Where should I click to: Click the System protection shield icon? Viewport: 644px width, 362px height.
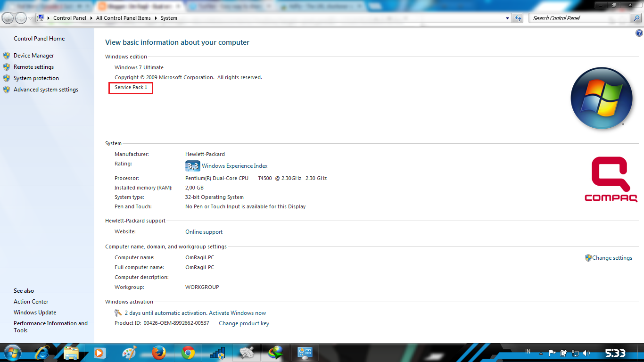tap(7, 78)
